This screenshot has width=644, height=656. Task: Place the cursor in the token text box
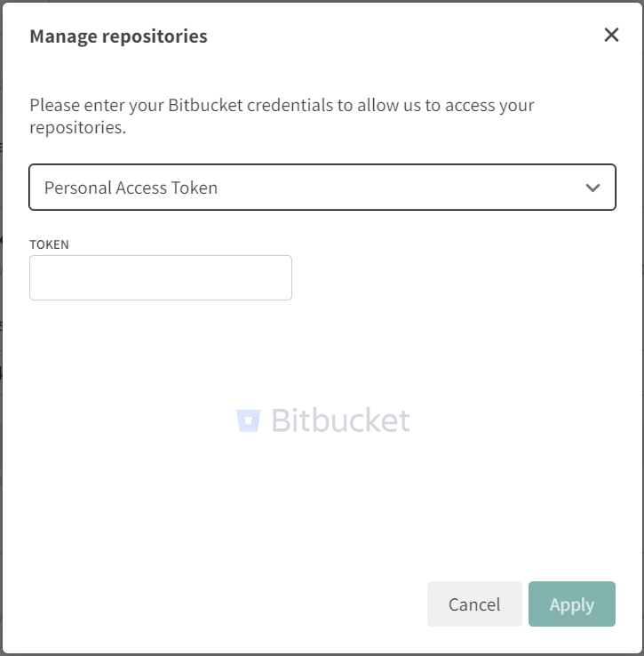(161, 278)
